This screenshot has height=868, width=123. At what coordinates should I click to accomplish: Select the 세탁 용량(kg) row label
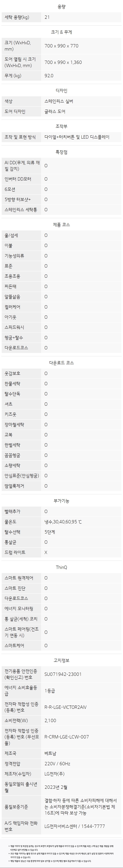[x=17, y=17]
